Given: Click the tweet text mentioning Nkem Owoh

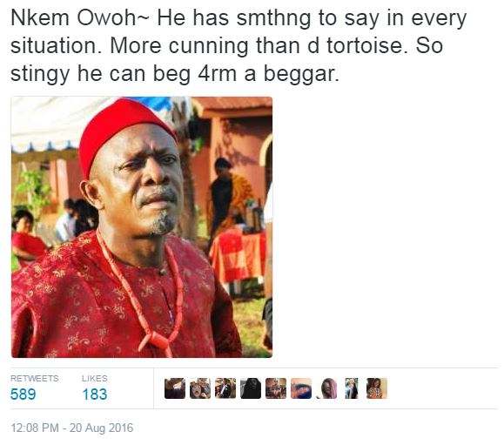Looking at the screenshot, I should point(239,45).
